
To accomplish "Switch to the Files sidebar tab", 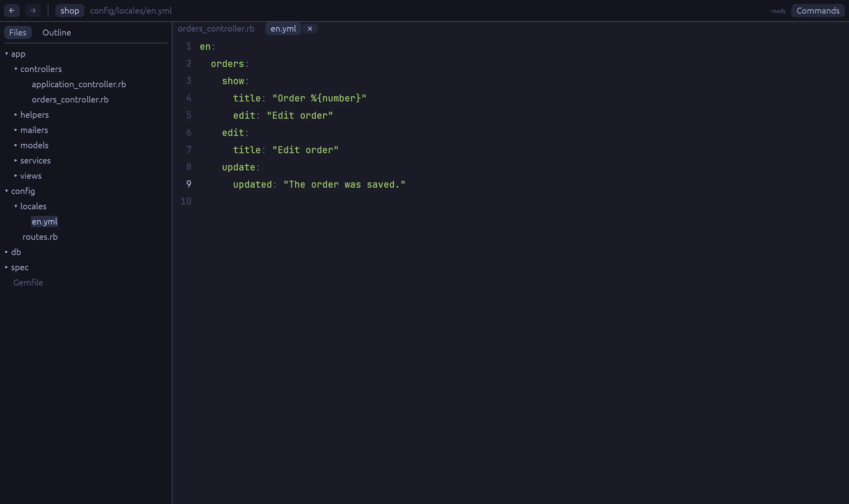I will click(x=18, y=32).
